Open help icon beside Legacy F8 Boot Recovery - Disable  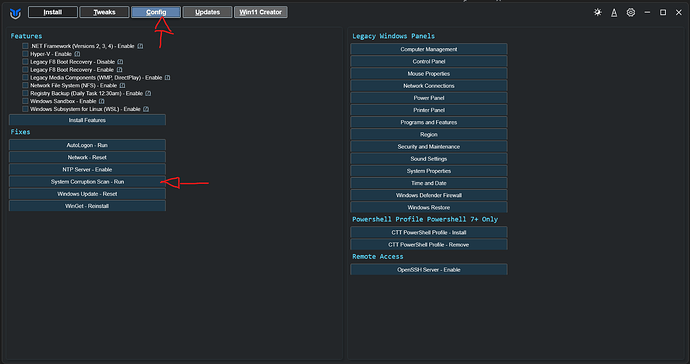[x=120, y=62]
